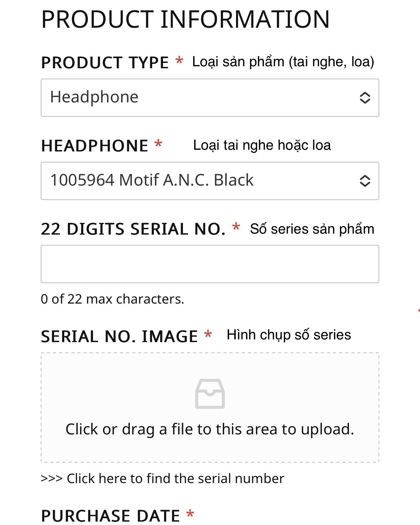This screenshot has height=525, width=420.
Task: Click the HEADPHONE field label
Action: pos(95,146)
